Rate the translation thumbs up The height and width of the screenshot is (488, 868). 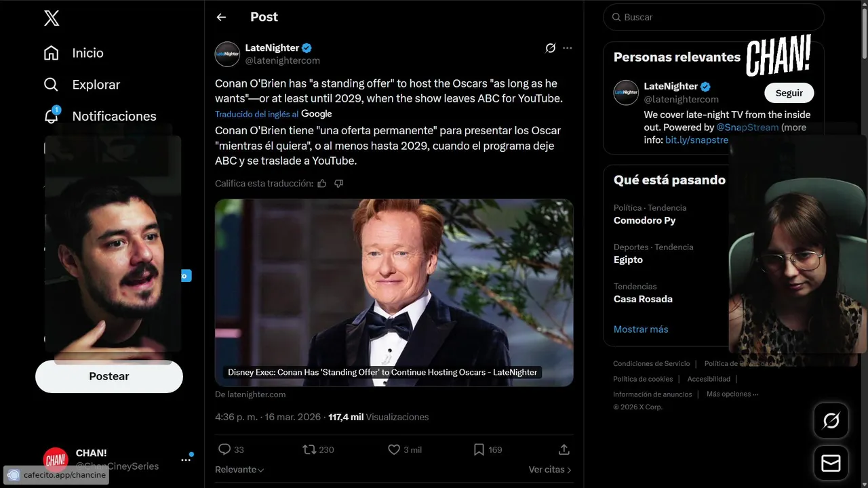[322, 184]
